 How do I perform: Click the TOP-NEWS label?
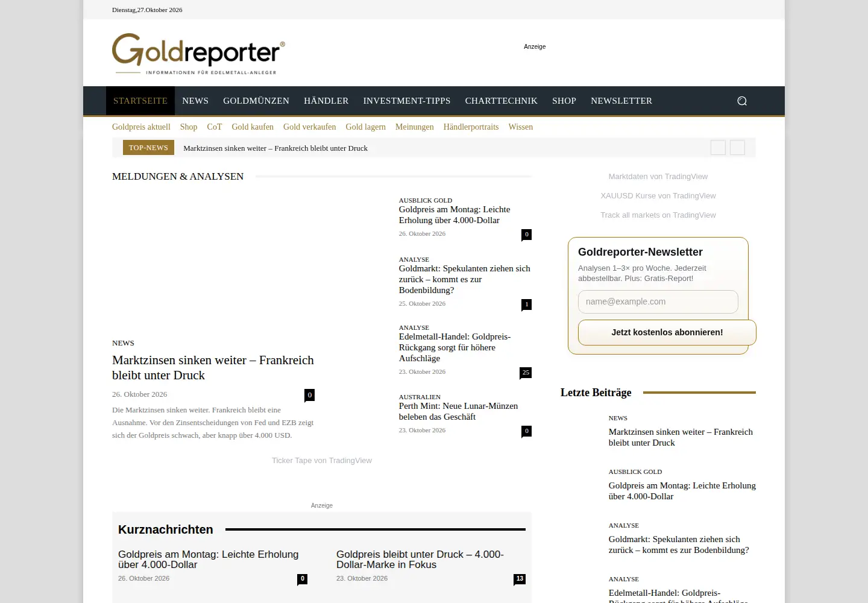(x=148, y=148)
